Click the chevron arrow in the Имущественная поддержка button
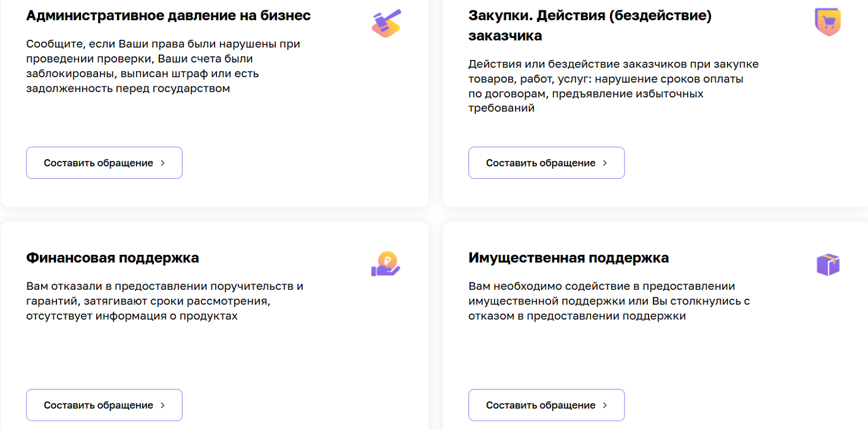Viewport: 868px width, 430px height. click(605, 405)
